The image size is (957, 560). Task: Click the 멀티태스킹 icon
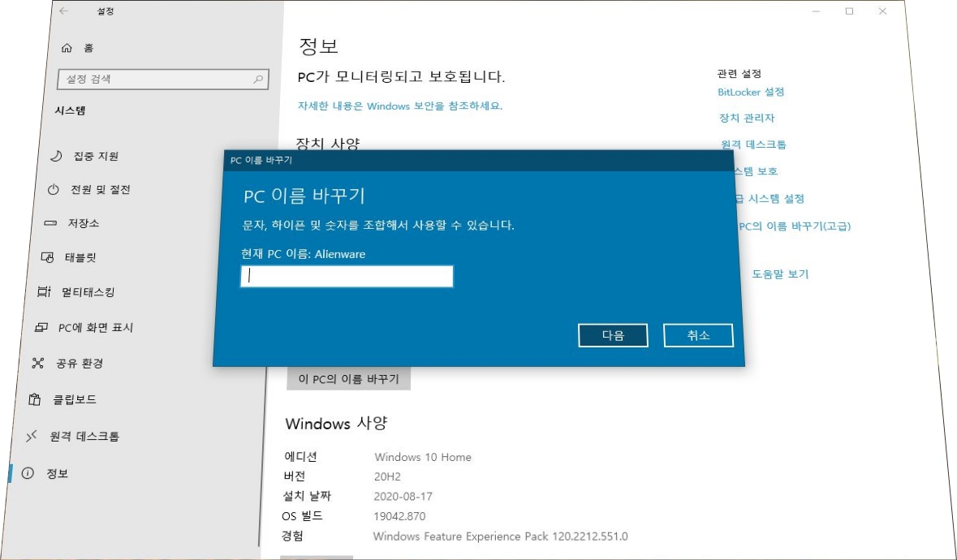[x=44, y=292]
